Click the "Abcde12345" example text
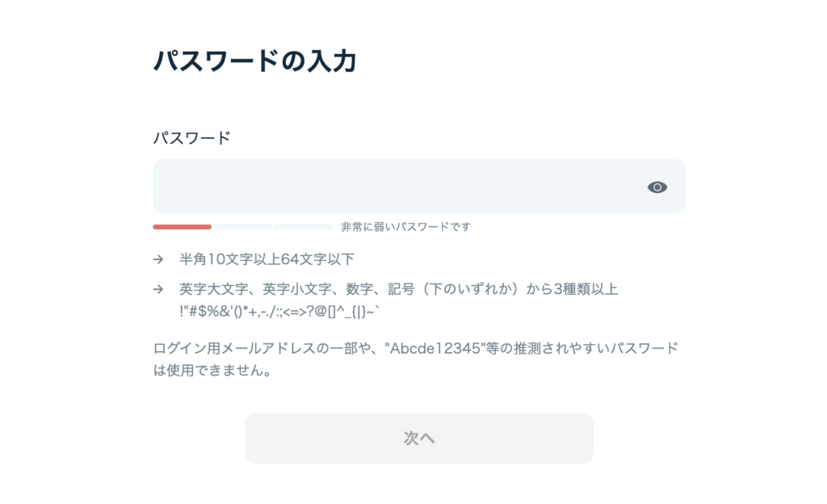827x504 pixels. pos(434,348)
